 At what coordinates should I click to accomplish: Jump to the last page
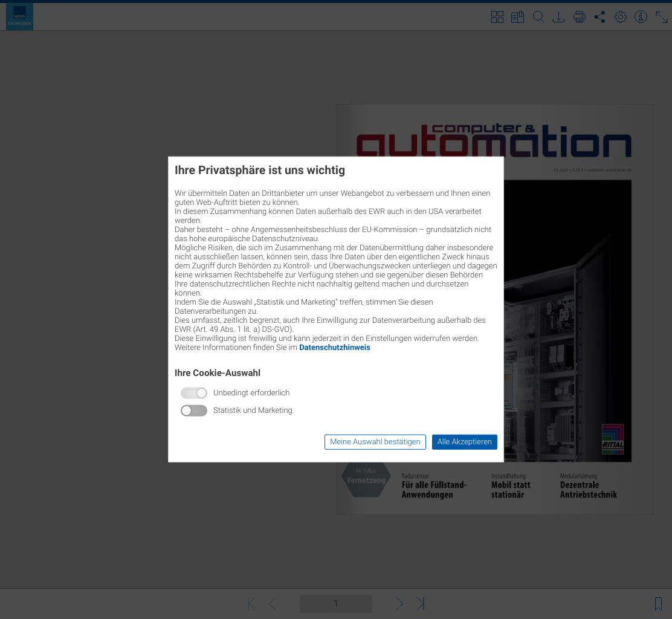pyautogui.click(x=421, y=603)
